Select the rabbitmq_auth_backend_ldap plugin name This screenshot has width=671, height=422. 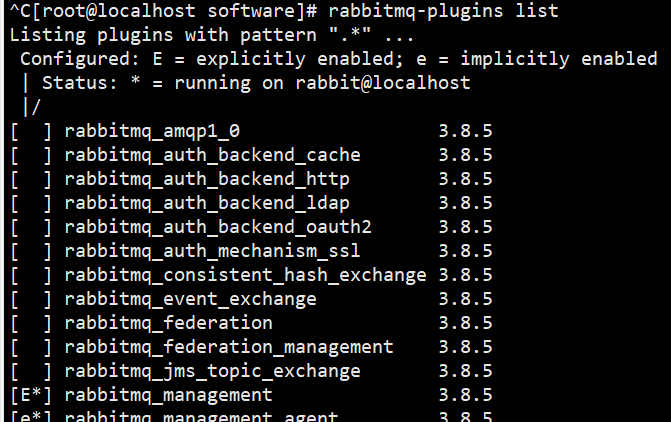207,203
